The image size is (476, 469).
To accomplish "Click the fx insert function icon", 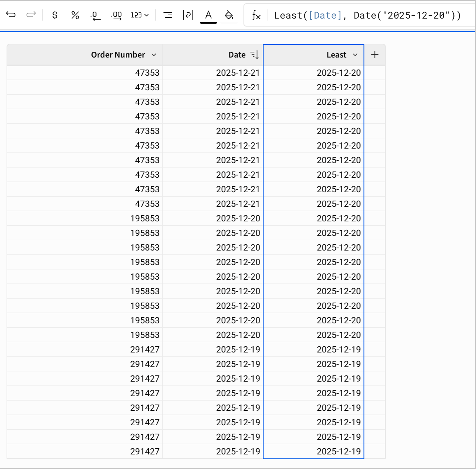I will pos(257,15).
